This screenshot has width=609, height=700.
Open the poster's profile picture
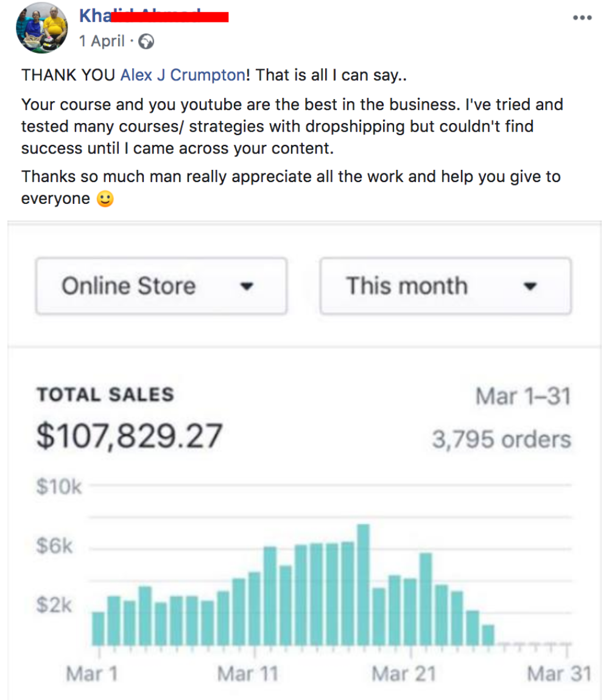[x=42, y=27]
